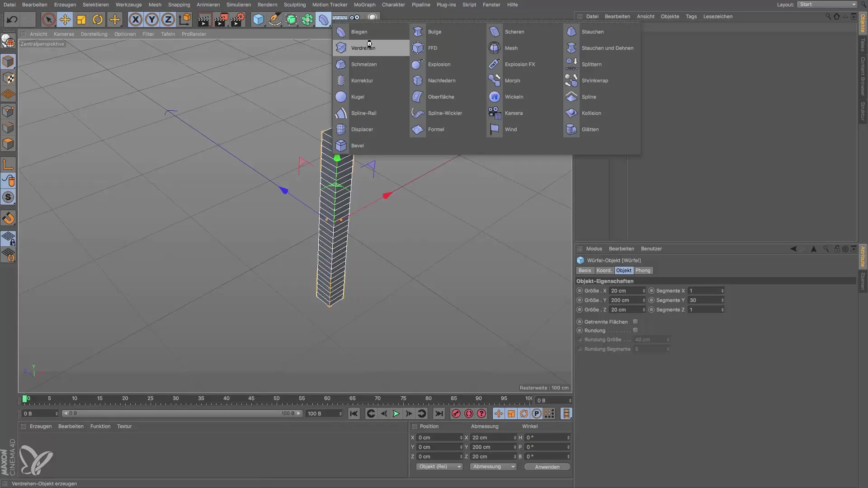Open object manager Tags menu
This screenshot has height=488, width=868.
pyautogui.click(x=691, y=16)
